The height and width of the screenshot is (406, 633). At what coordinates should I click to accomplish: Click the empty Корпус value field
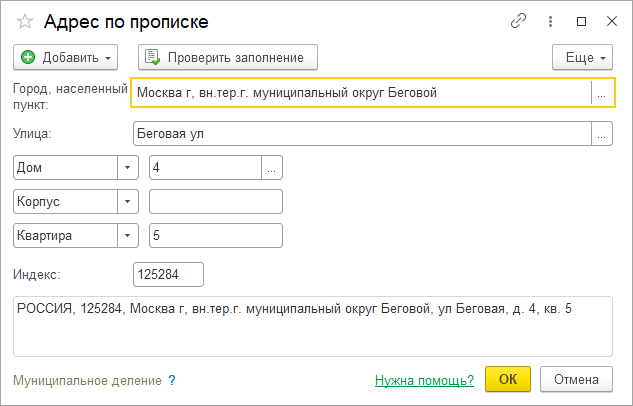click(x=215, y=201)
